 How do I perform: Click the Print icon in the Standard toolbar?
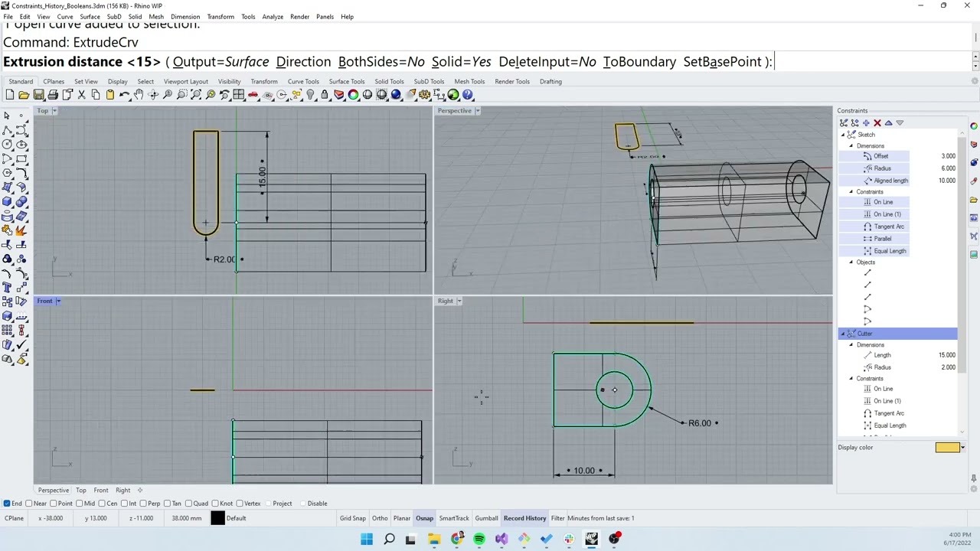[x=53, y=95]
